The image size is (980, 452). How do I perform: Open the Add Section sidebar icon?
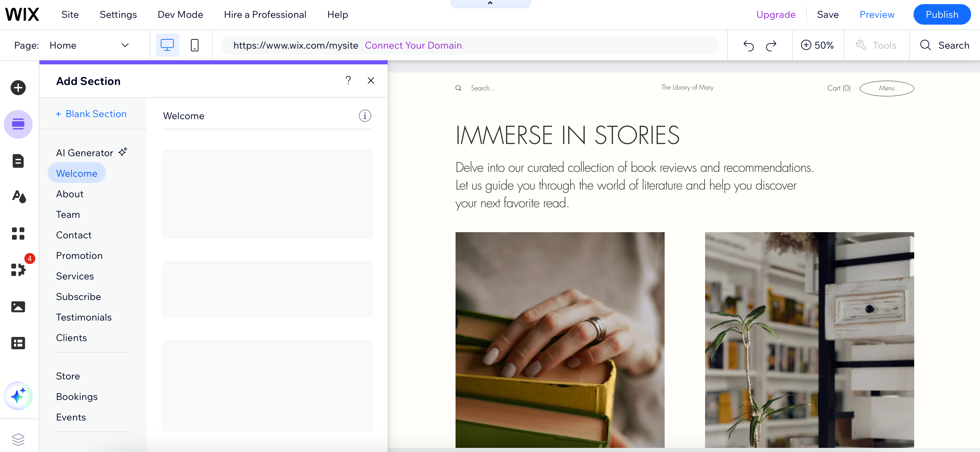pyautogui.click(x=18, y=124)
